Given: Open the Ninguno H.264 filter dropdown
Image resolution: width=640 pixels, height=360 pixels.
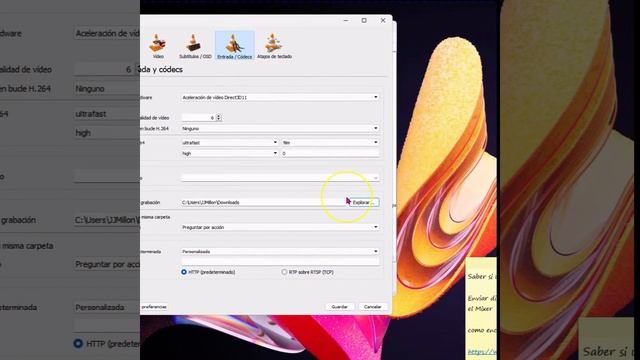Looking at the screenshot, I should pos(280,128).
